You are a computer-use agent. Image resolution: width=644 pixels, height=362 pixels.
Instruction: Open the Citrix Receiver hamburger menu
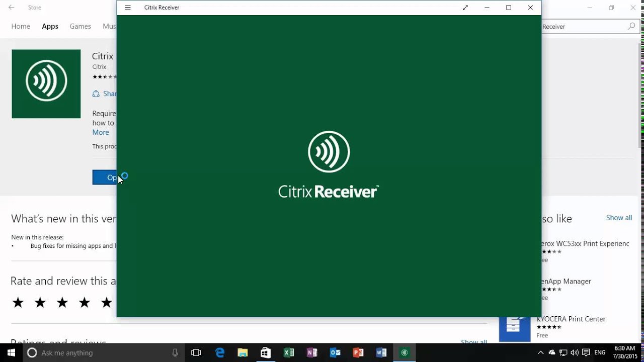coord(128,8)
